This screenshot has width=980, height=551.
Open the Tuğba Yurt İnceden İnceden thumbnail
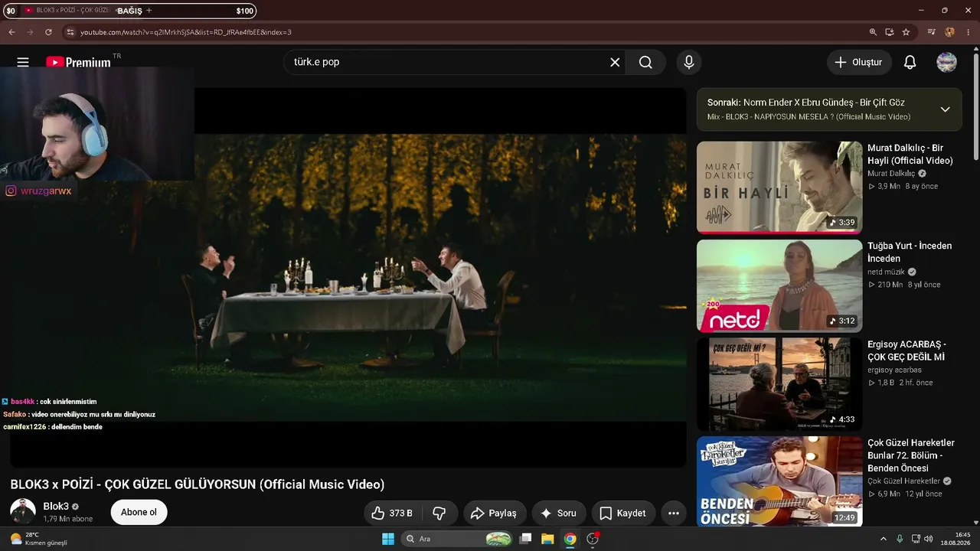coord(779,285)
